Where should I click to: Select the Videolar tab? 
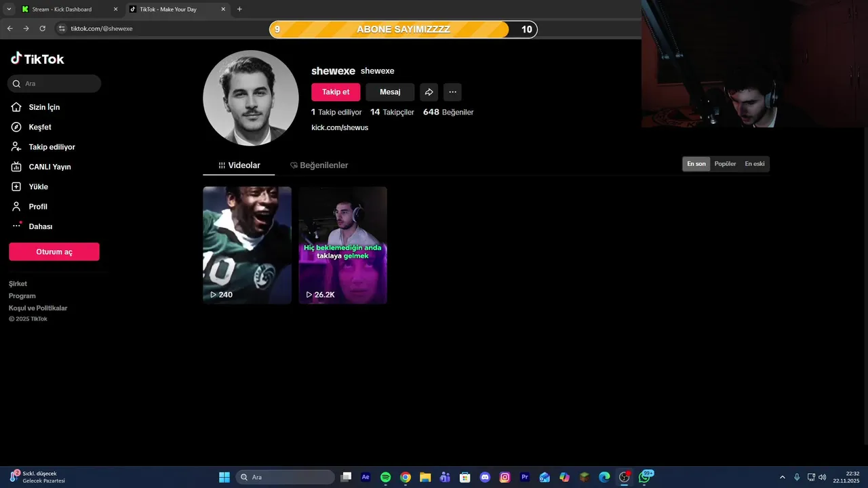(x=239, y=165)
